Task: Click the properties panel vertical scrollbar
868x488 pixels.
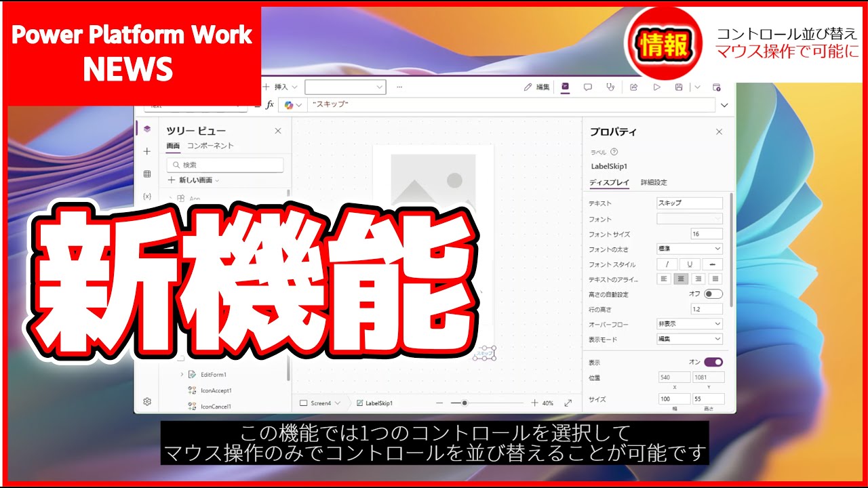Action: point(731,249)
